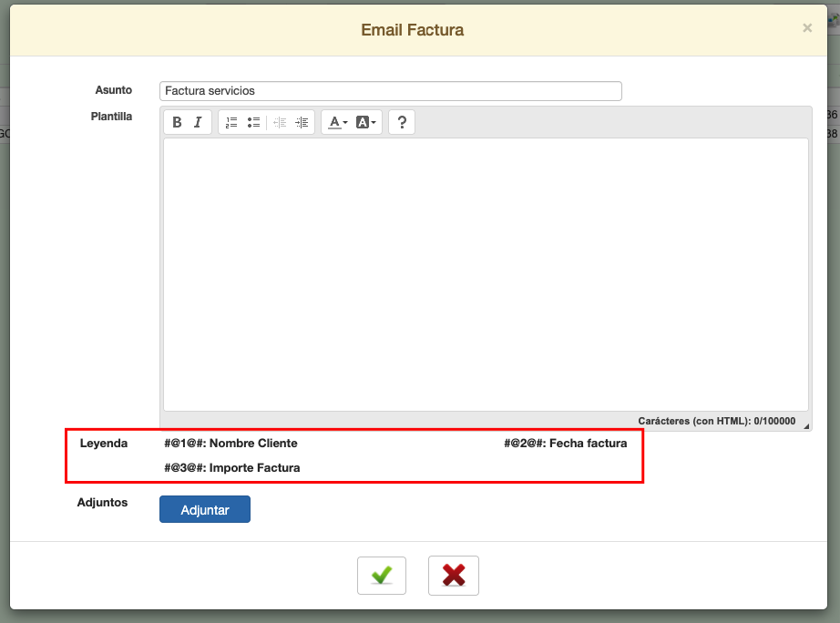
Task: Decrease the paragraph indent
Action: (x=280, y=122)
